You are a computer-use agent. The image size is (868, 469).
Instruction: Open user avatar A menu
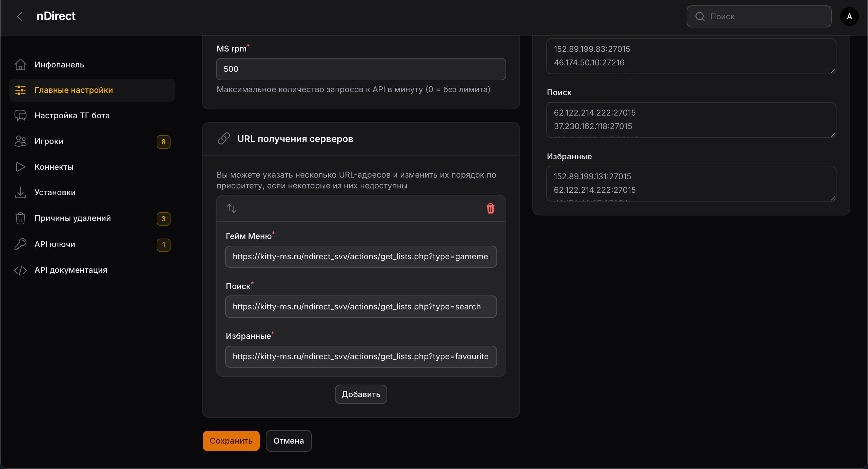click(x=849, y=16)
